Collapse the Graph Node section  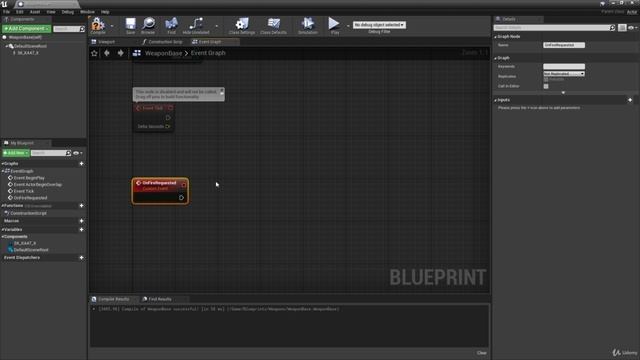496,37
